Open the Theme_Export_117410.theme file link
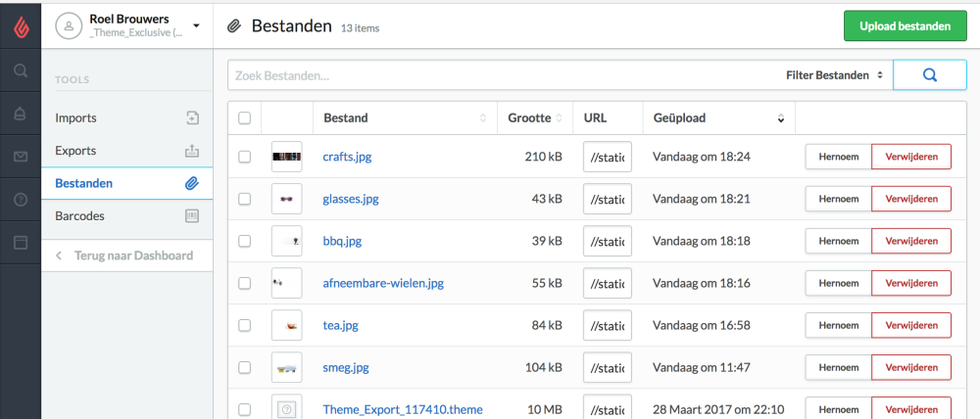The height and width of the screenshot is (419, 980). point(403,409)
